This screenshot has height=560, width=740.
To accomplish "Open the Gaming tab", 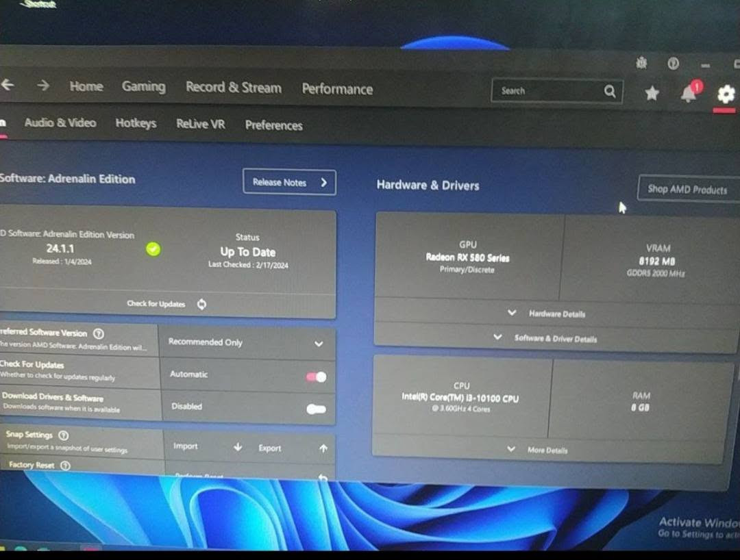I will 143,87.
